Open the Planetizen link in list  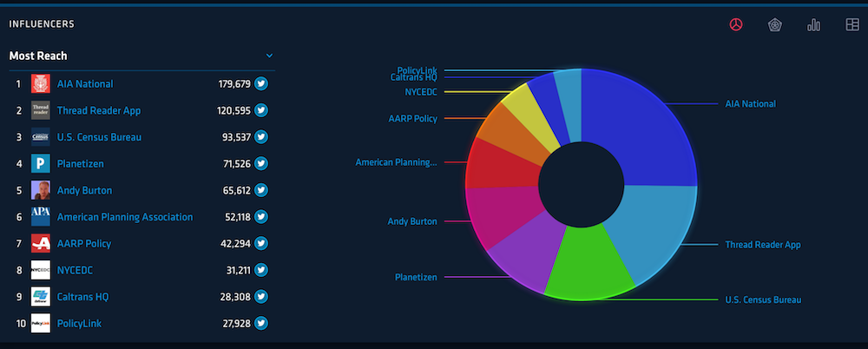click(x=80, y=163)
